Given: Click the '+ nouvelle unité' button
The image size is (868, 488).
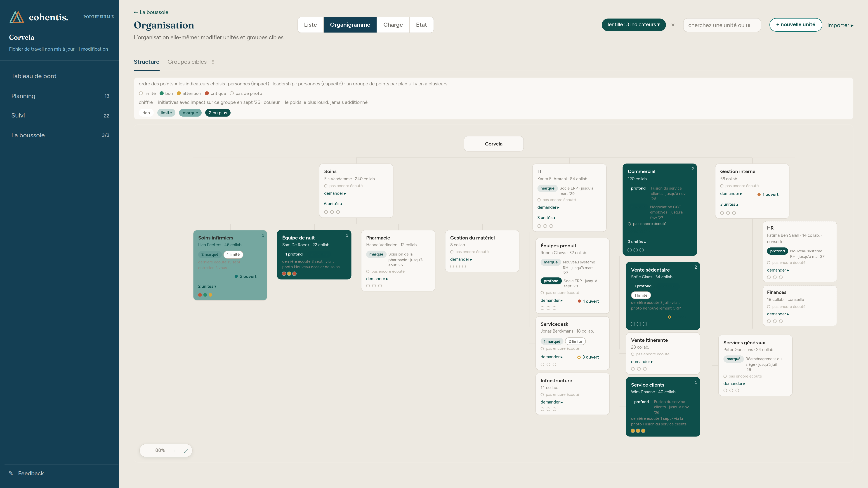Looking at the screenshot, I should click(796, 25).
